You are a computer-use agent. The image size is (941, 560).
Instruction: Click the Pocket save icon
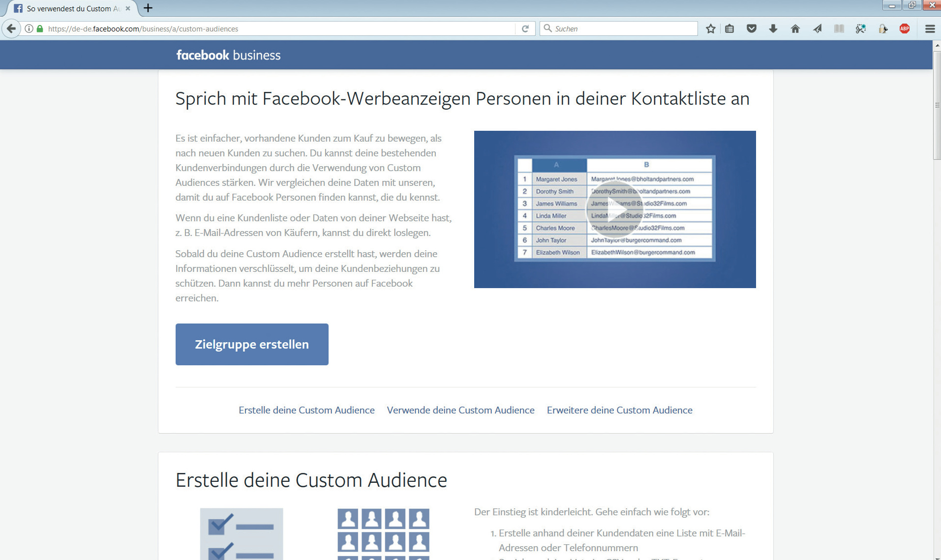pyautogui.click(x=751, y=29)
